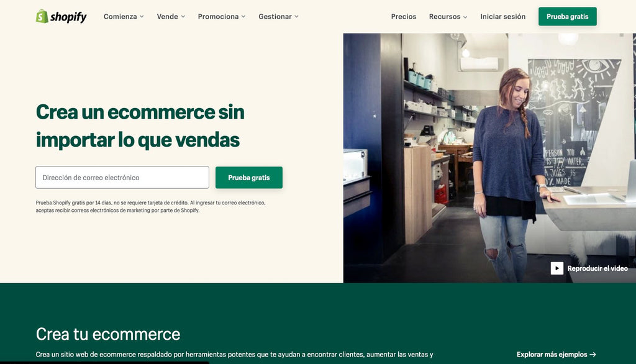Image resolution: width=636 pixels, height=364 pixels.
Task: Expand the Gestionar dropdown chevron
Action: 296,17
